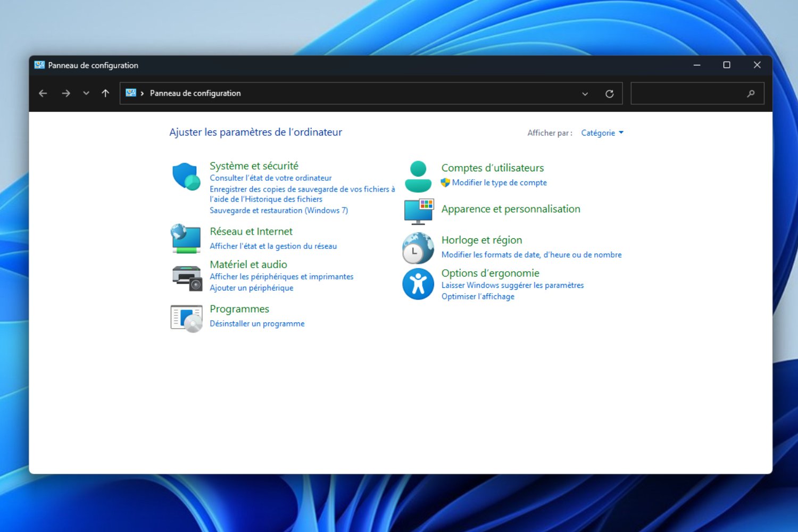Click the Afficher par label
Screen dimensions: 798x532
pos(550,133)
